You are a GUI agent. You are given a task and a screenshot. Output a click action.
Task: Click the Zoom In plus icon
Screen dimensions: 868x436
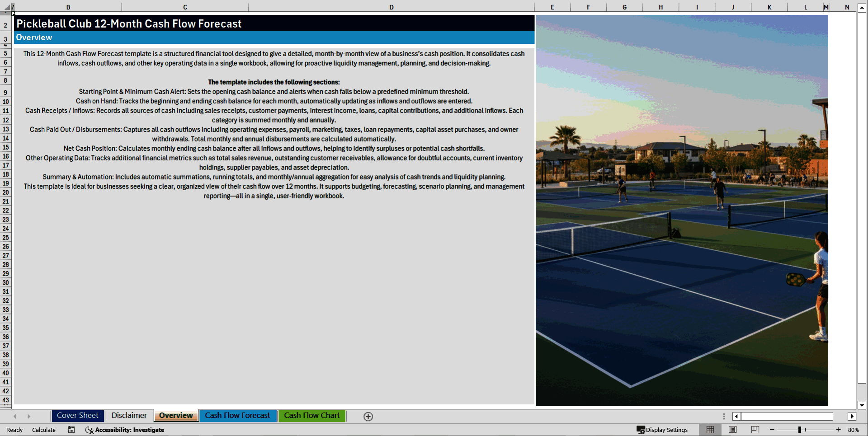click(839, 430)
